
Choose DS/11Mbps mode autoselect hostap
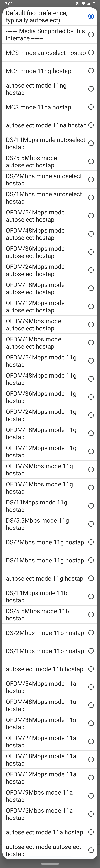pos(91,143)
